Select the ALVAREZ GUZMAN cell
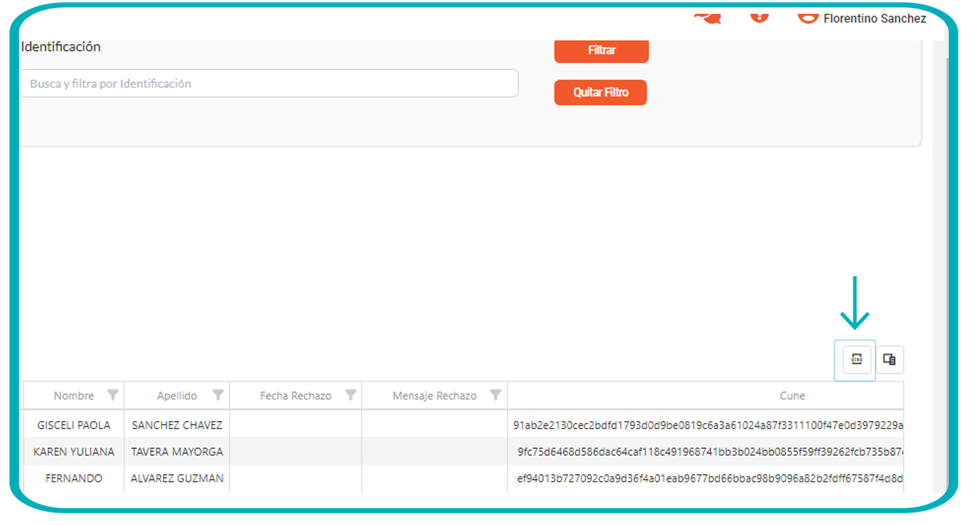 (177, 478)
